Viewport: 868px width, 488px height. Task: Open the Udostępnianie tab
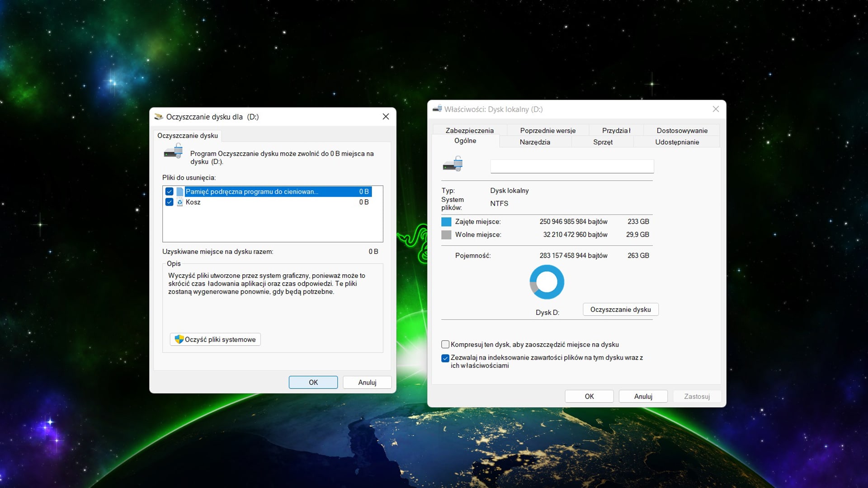677,142
